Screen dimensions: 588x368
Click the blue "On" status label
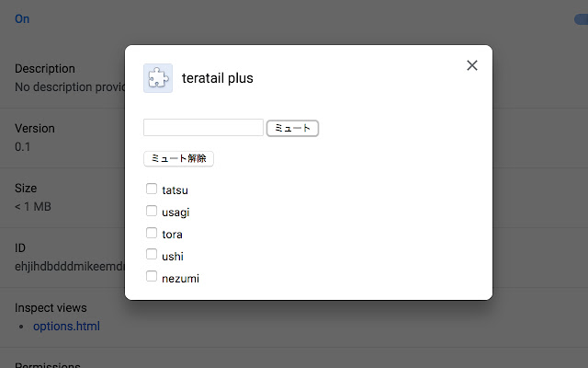(x=22, y=19)
